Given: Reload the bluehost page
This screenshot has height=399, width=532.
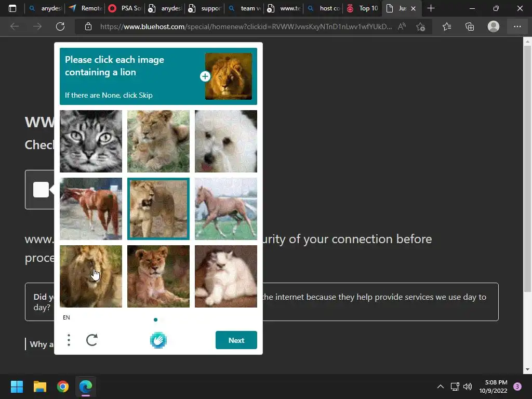Looking at the screenshot, I should 60,26.
